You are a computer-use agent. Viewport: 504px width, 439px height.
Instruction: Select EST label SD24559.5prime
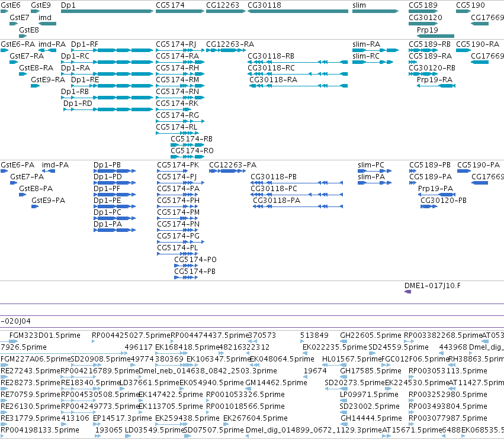point(399,347)
